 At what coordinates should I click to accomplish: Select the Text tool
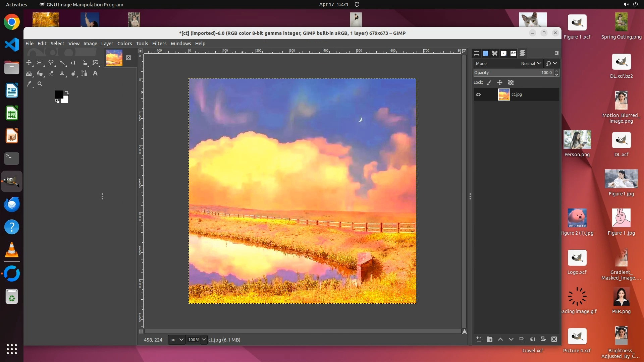95,73
